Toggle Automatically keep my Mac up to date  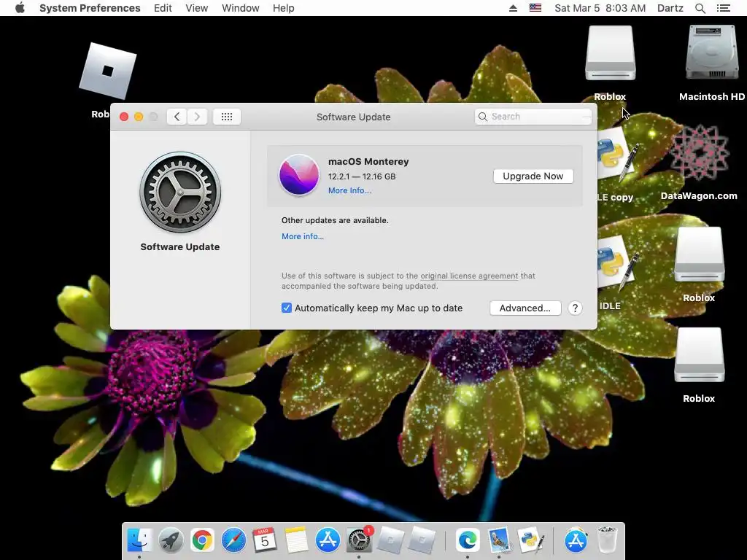tap(286, 308)
